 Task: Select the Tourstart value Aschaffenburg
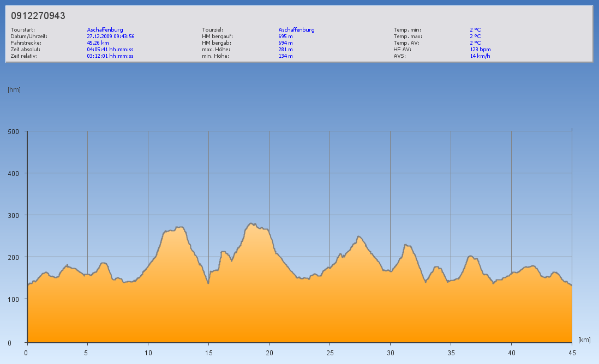click(x=105, y=30)
